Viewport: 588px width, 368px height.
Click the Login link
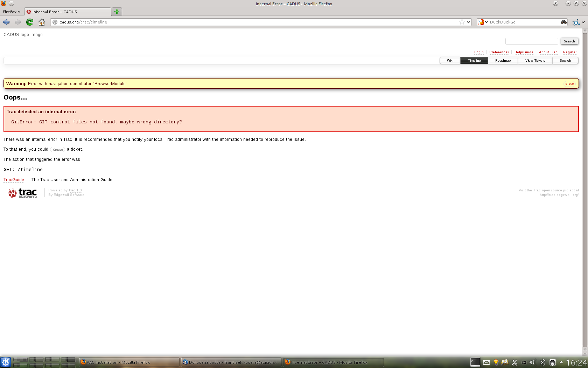point(479,52)
